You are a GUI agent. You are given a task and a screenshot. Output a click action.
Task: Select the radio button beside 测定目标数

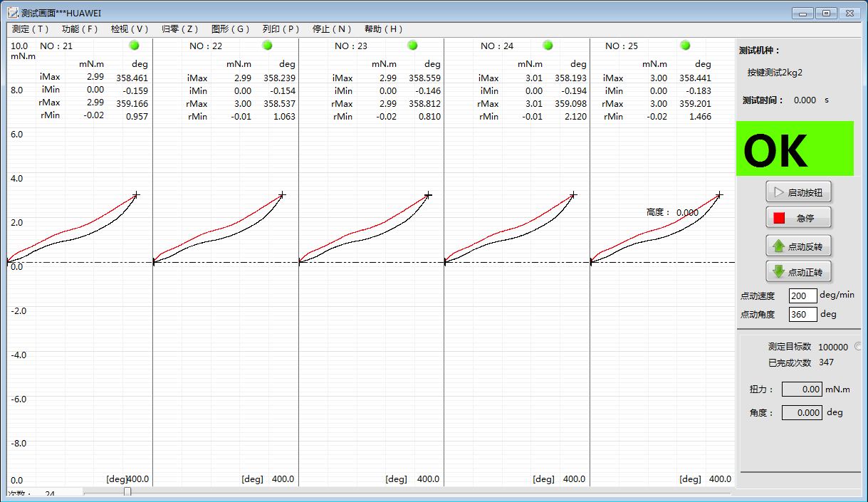857,347
